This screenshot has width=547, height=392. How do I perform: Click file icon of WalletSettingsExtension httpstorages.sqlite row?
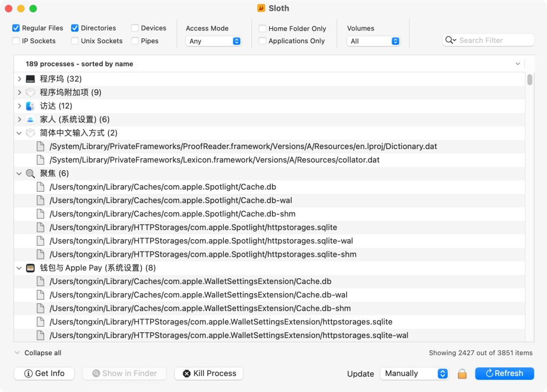[41, 322]
